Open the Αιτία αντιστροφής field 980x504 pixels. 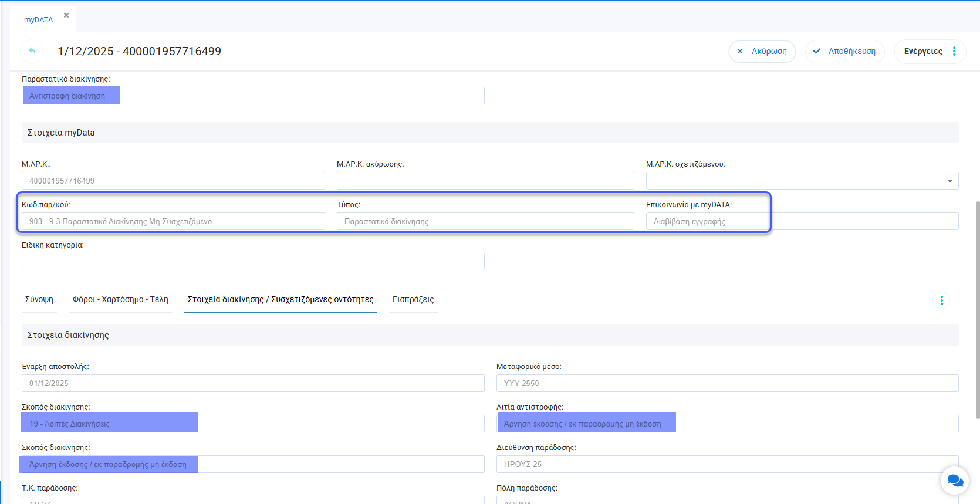(x=727, y=424)
